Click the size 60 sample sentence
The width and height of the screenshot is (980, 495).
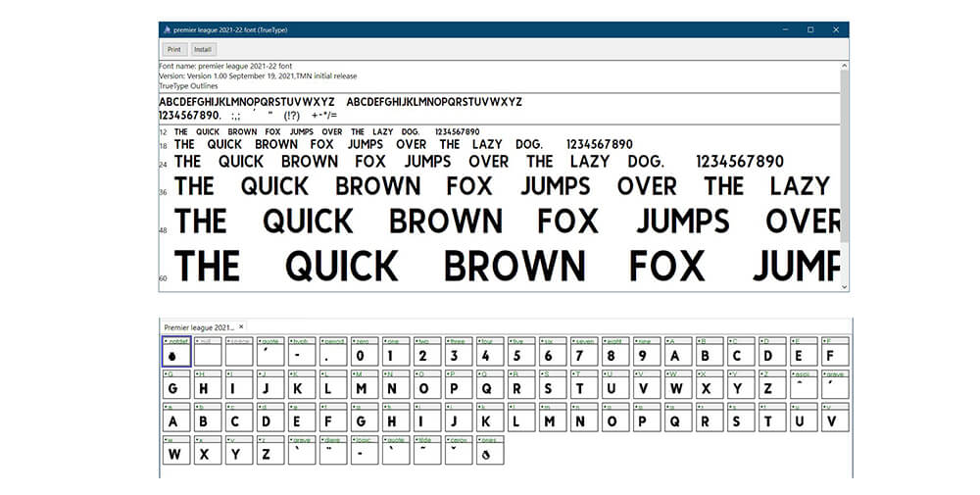coord(507,266)
